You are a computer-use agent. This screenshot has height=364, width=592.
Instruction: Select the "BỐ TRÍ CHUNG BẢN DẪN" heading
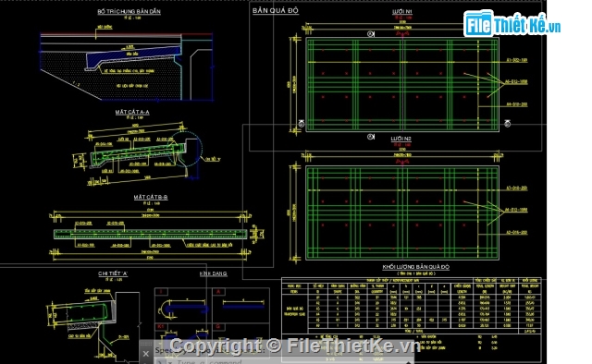(129, 11)
